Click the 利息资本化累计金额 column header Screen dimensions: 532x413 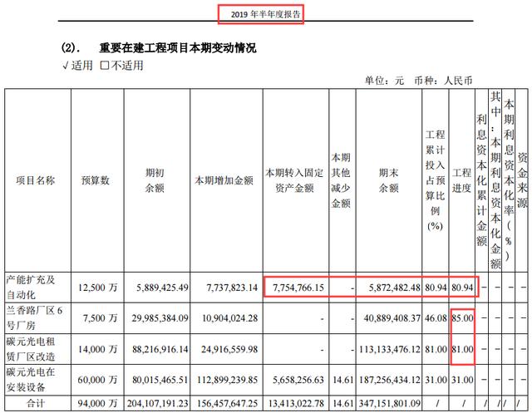coord(482,180)
